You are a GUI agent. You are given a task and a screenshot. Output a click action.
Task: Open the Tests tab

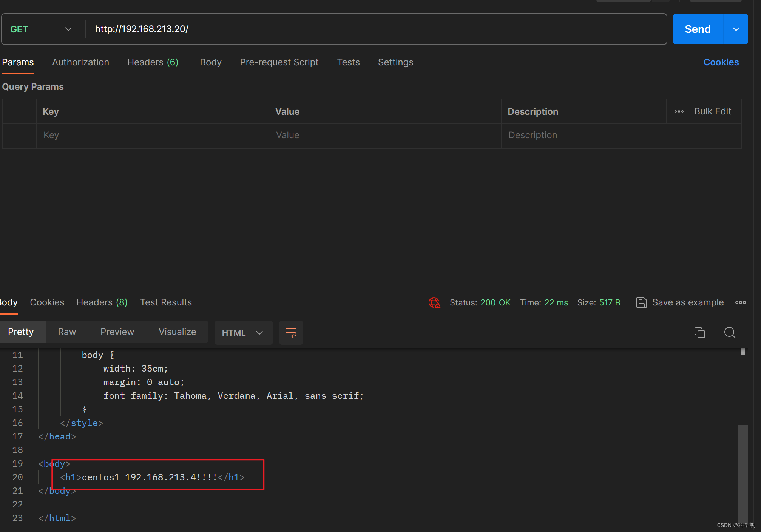tap(348, 62)
